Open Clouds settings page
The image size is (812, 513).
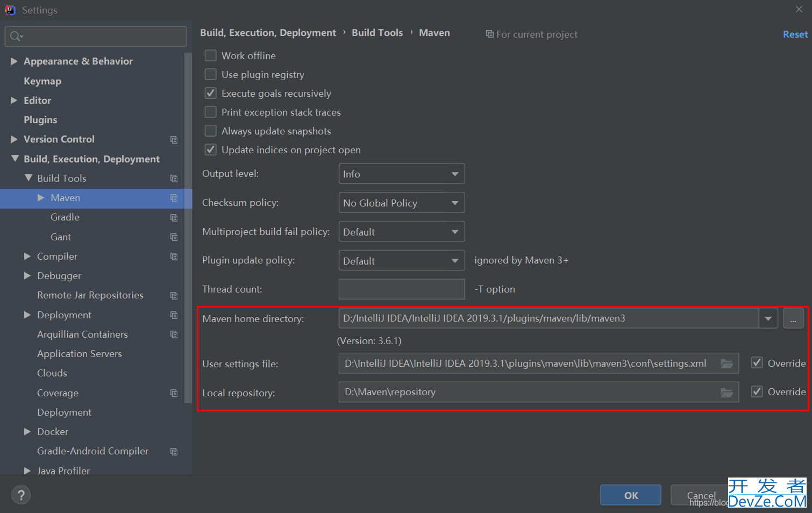52,373
